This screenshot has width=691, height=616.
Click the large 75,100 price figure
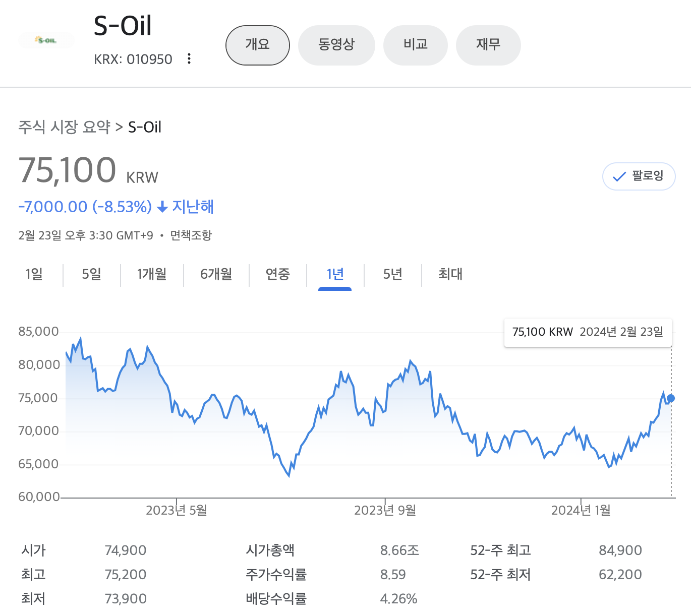(68, 170)
